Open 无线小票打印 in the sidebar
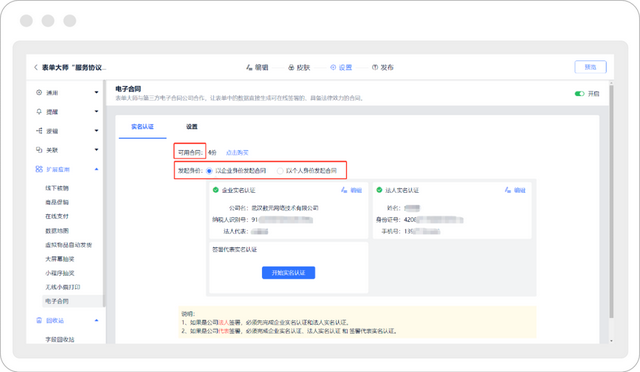 63,287
